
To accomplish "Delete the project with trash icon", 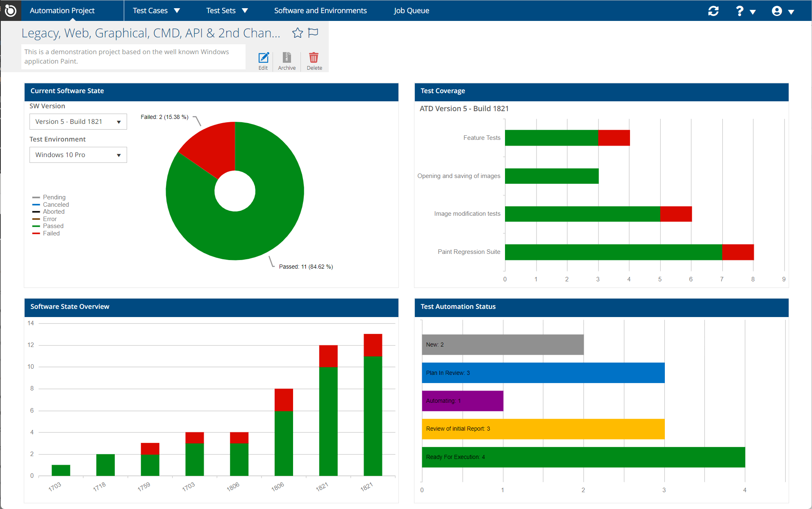I will point(314,61).
